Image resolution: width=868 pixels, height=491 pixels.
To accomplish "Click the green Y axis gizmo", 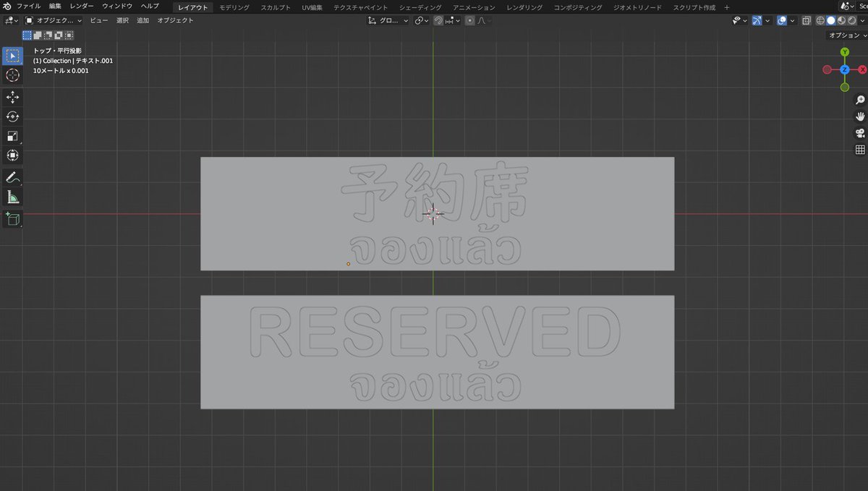I will (844, 52).
